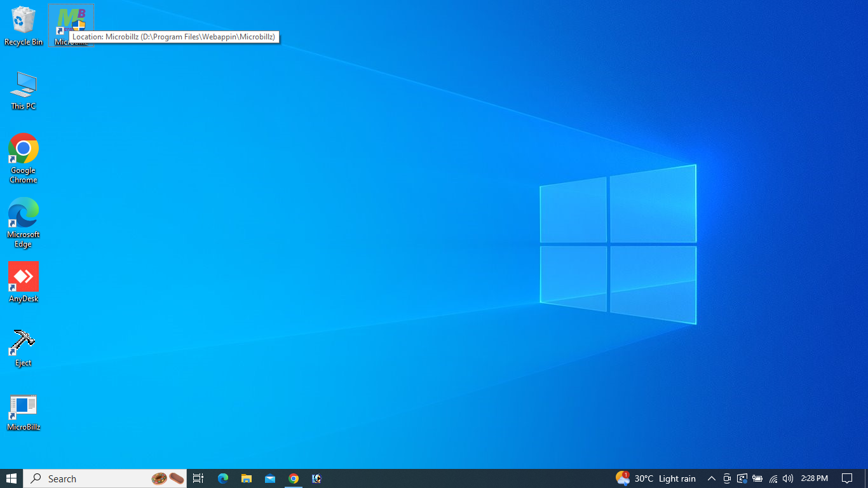Open the Start menu
Image resolution: width=868 pixels, height=488 pixels.
click(x=12, y=478)
